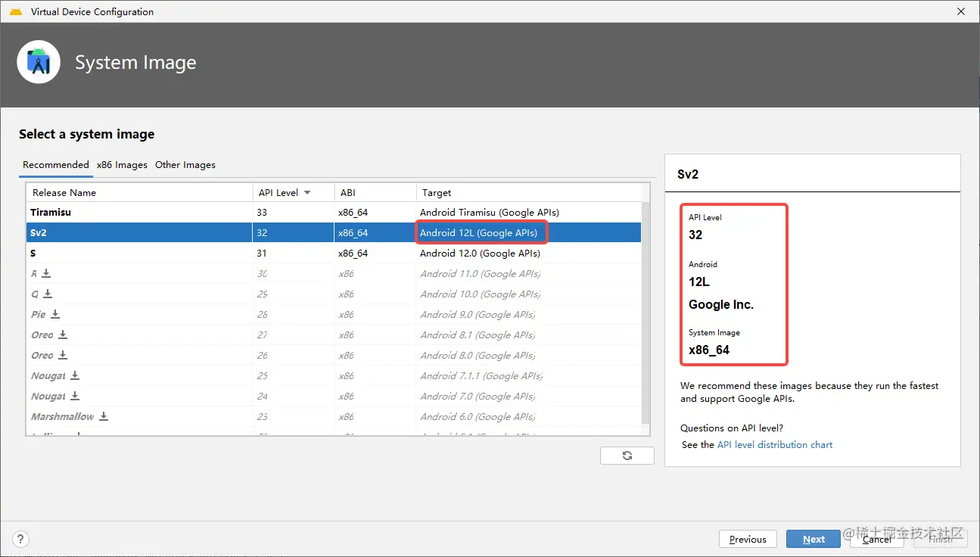Select the Android 12.0 (Google APIs) target
The height and width of the screenshot is (557, 980).
[x=481, y=254]
